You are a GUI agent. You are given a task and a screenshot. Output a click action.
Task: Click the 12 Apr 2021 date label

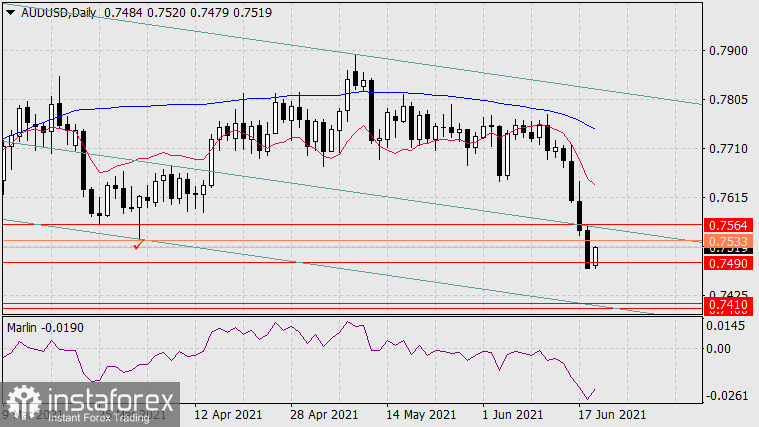228,415
